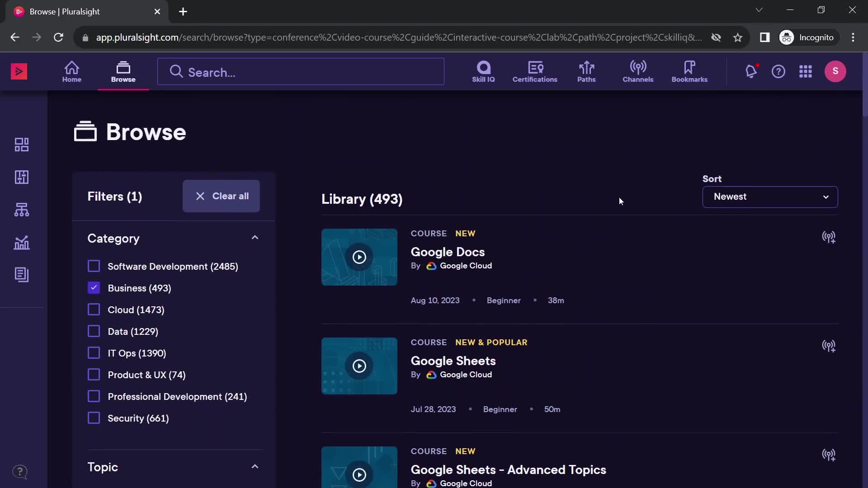The width and height of the screenshot is (868, 488).
Task: Open the apps grid menu
Action: pyautogui.click(x=806, y=71)
